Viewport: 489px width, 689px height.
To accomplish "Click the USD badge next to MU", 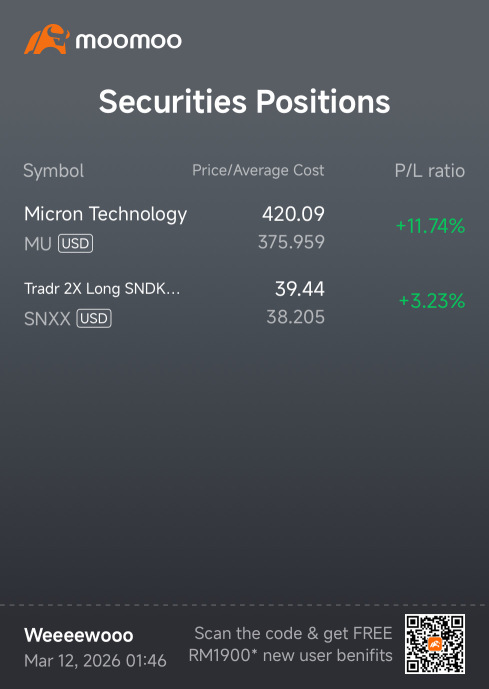I will click(x=76, y=243).
